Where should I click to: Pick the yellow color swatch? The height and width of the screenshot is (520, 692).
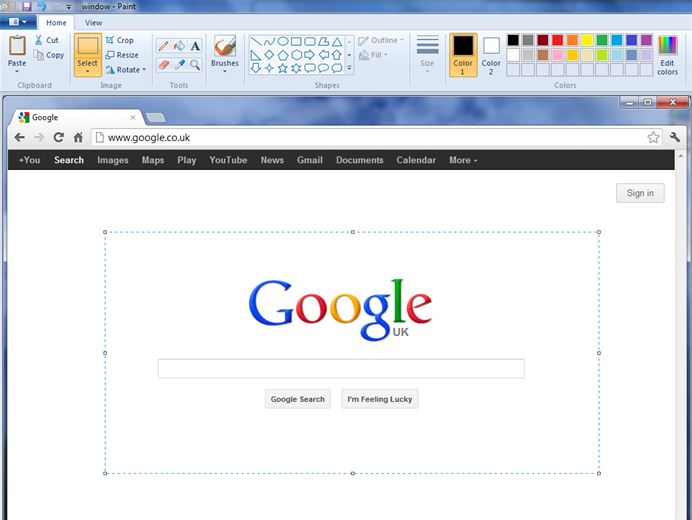pos(587,40)
